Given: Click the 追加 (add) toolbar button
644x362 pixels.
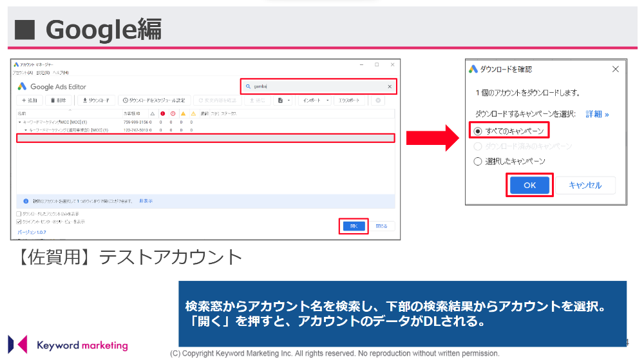Looking at the screenshot, I should click(x=30, y=100).
